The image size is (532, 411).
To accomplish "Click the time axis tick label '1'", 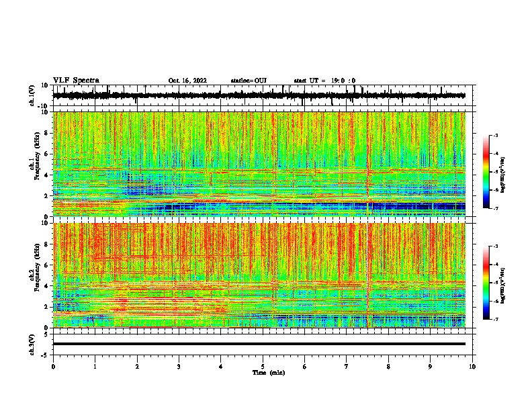I will [x=95, y=367].
